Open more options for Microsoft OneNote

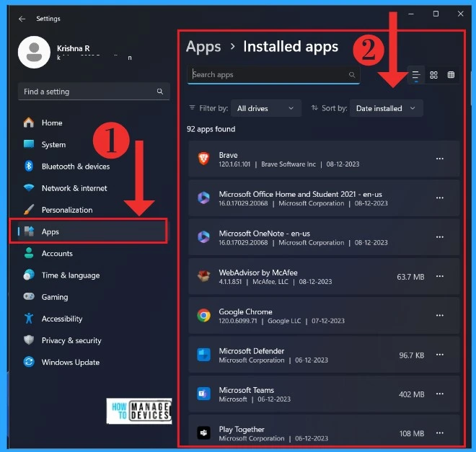point(439,237)
